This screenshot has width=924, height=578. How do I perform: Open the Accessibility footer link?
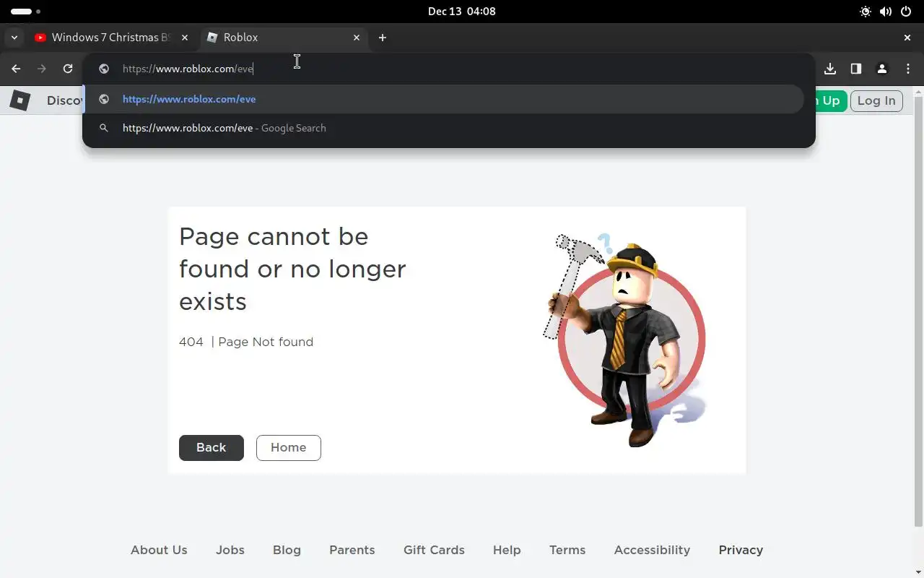652,550
